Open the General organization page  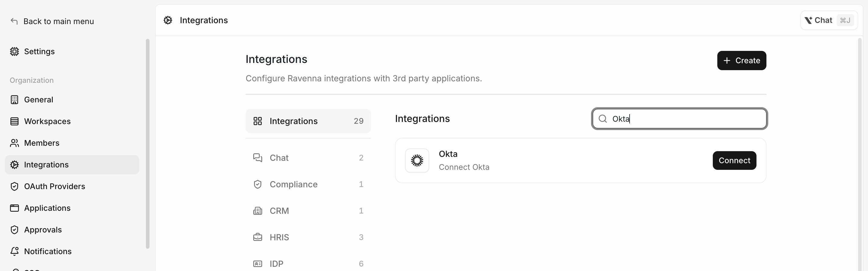(x=72, y=100)
